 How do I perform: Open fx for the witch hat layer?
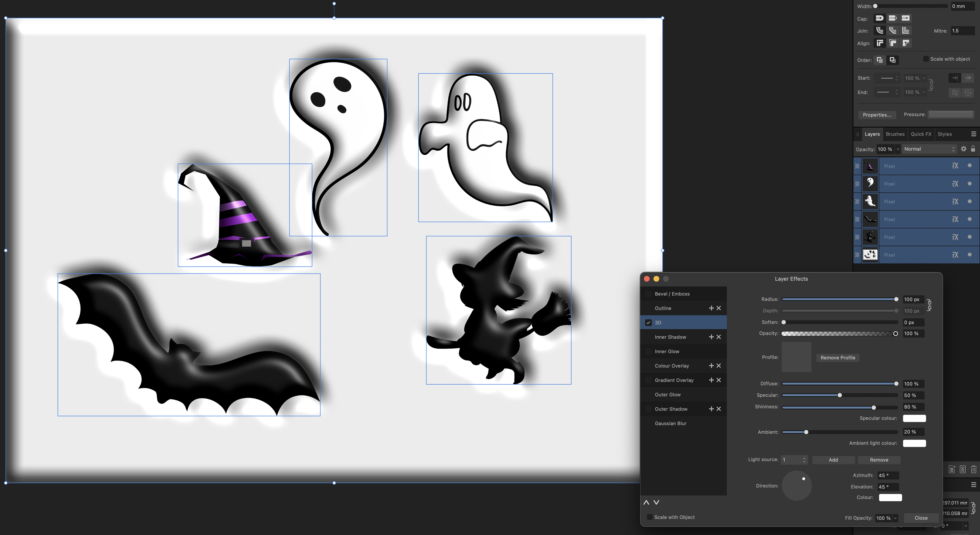(x=955, y=166)
